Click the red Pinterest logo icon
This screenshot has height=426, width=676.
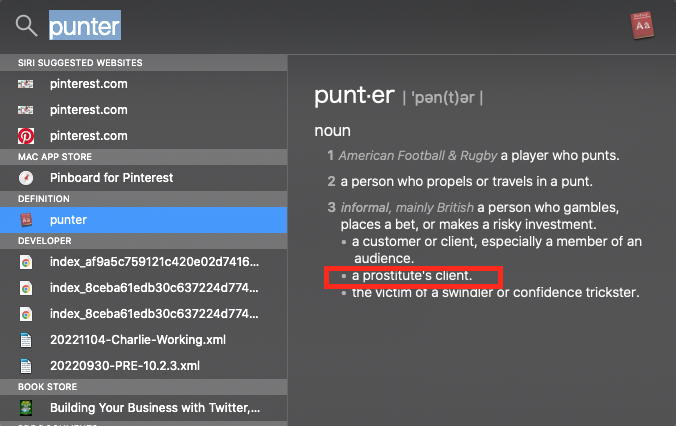click(26, 136)
